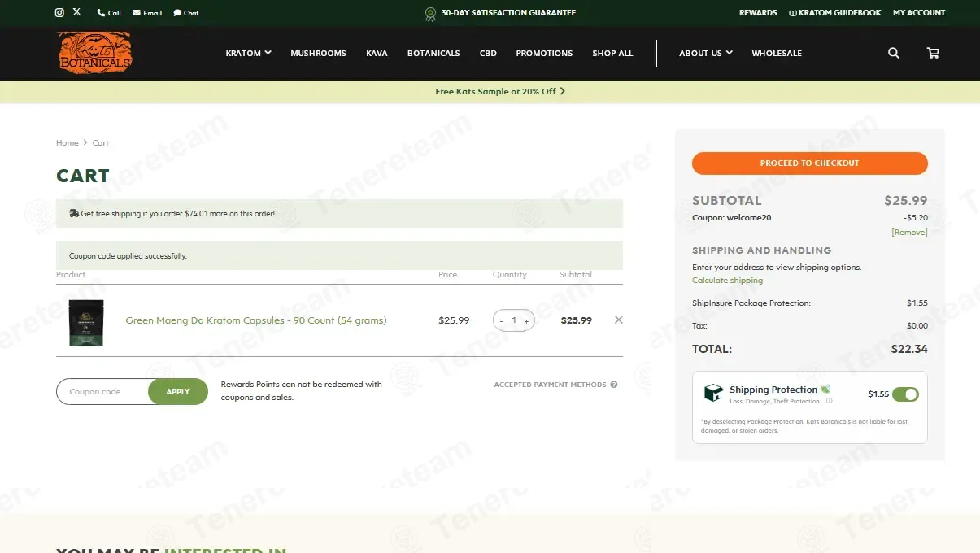This screenshot has height=553, width=980.
Task: Open the Chat link
Action: coord(186,13)
